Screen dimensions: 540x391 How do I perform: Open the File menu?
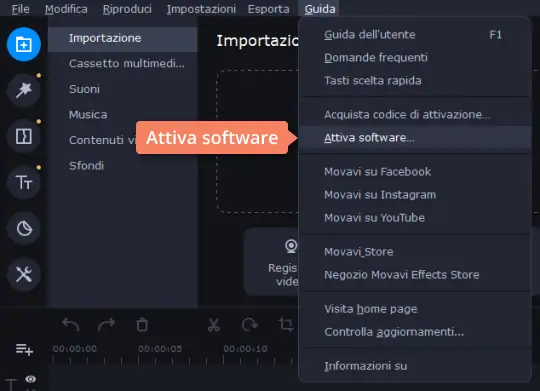[x=20, y=9]
